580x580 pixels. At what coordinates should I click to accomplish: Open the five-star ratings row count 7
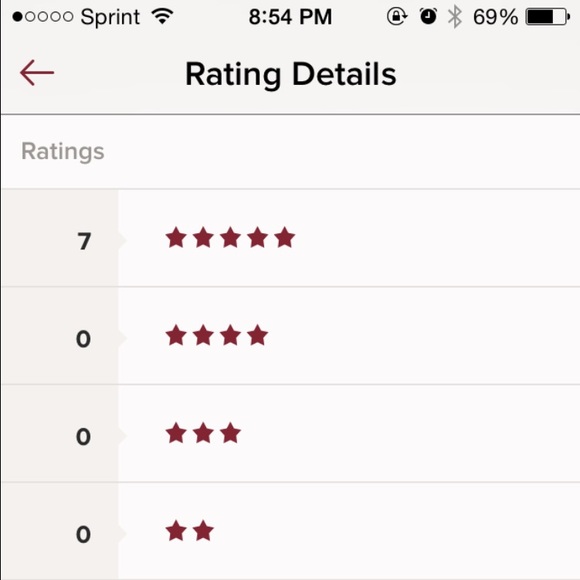pyautogui.click(x=84, y=241)
